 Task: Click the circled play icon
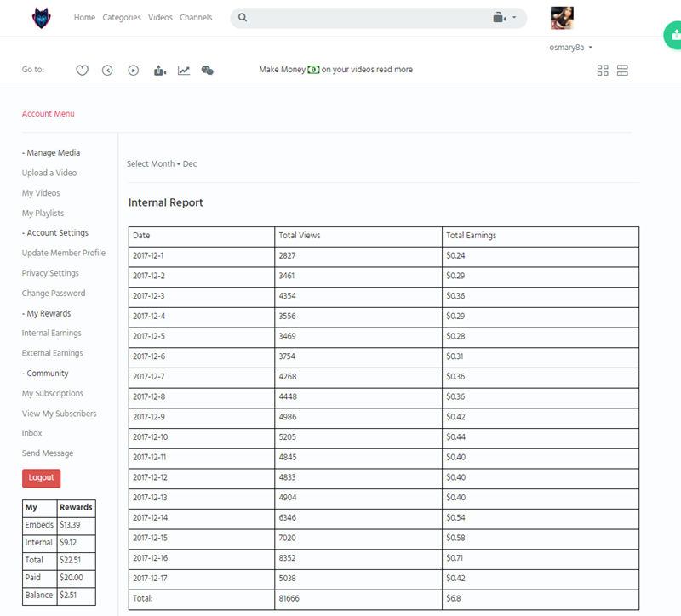coord(134,71)
